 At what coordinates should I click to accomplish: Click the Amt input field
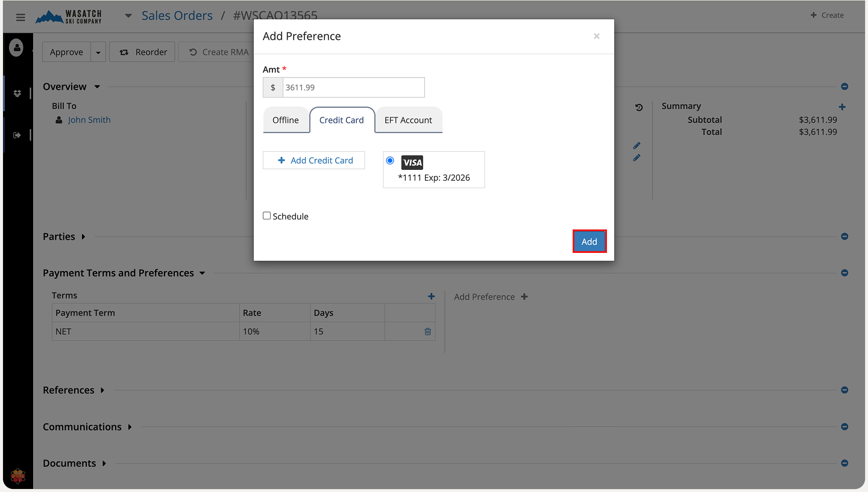tap(353, 87)
